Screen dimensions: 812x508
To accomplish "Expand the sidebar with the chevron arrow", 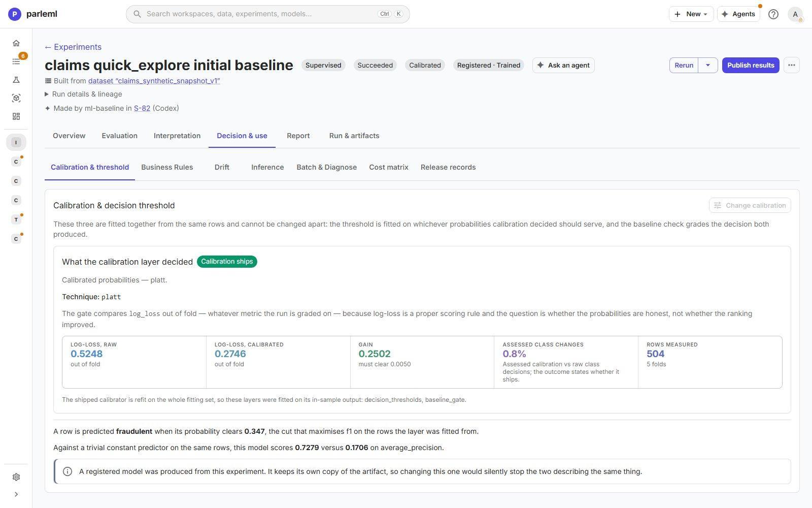I will (x=16, y=494).
